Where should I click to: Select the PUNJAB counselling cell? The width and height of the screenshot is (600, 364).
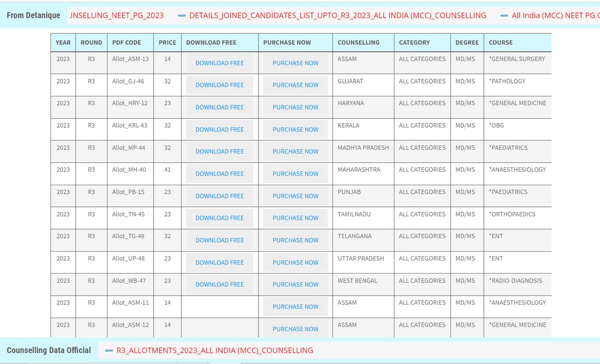(363, 196)
